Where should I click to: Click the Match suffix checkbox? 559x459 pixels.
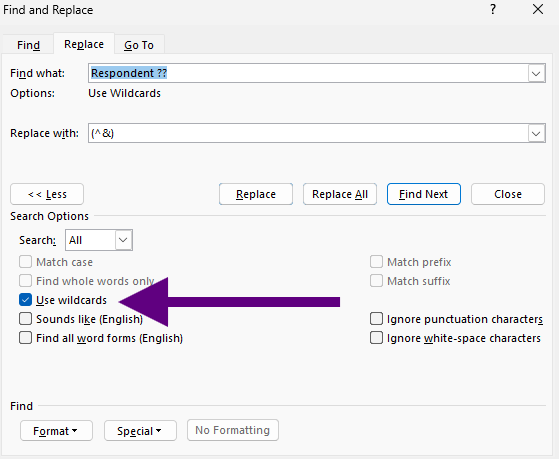(x=376, y=281)
